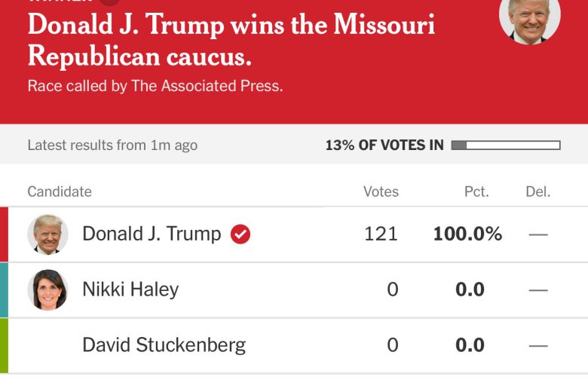588x389 pixels.
Task: Click Nikki Haley's portrait photo
Action: (x=48, y=290)
